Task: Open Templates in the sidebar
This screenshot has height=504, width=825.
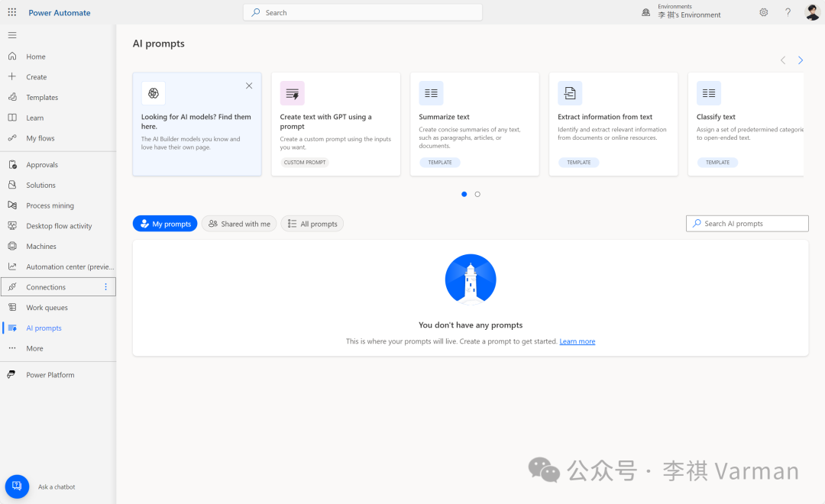Action: 58,97
